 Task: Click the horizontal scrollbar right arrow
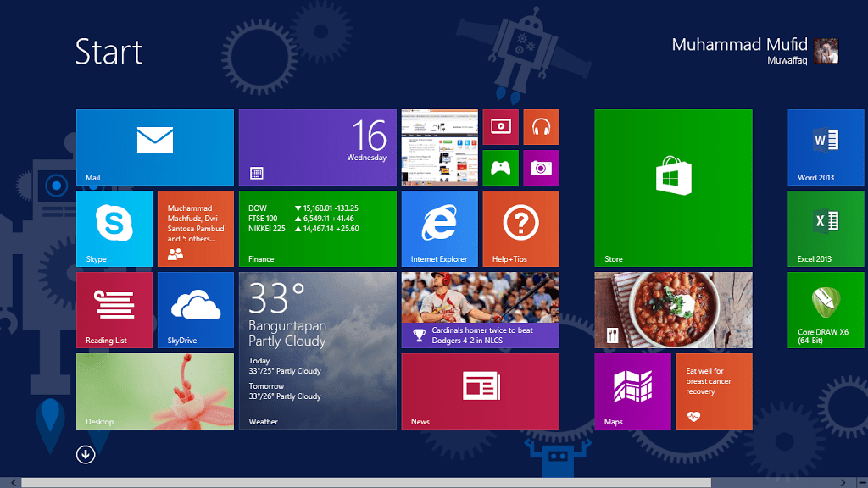click(x=843, y=483)
